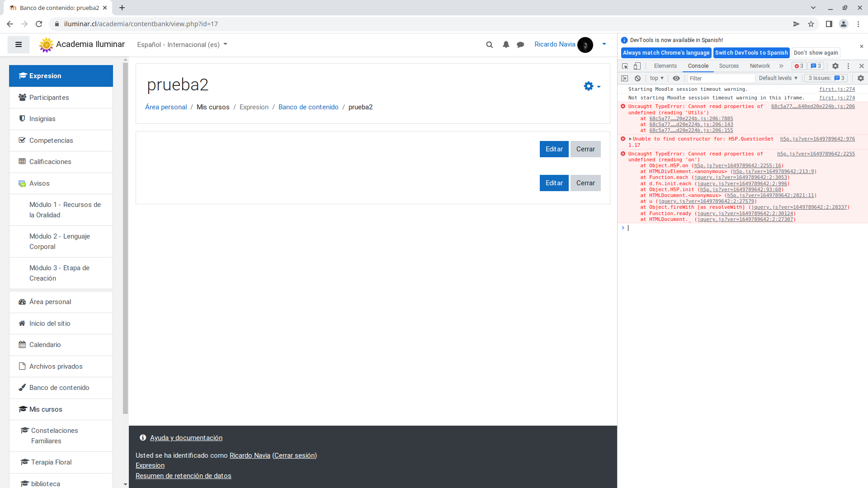Clear the console icon

637,78
